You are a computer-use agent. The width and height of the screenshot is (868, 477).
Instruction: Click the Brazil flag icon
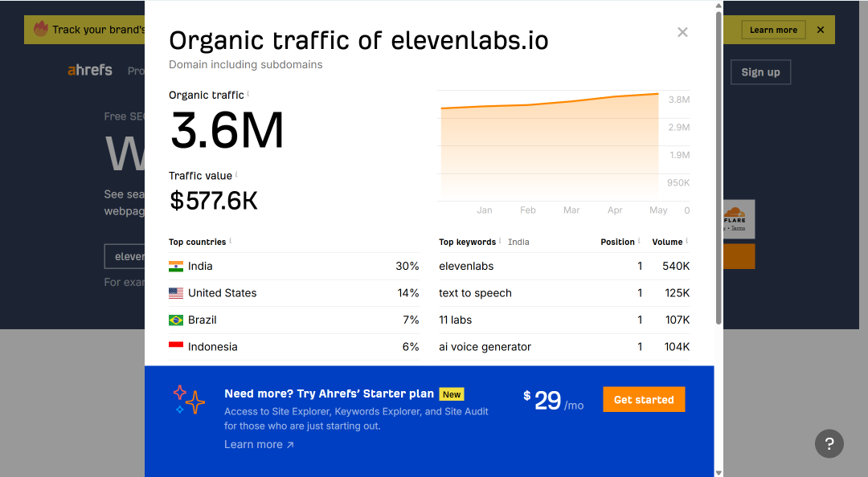tap(176, 320)
